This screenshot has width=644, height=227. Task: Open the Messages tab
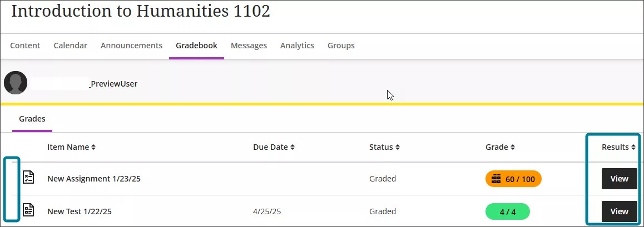[x=249, y=46]
